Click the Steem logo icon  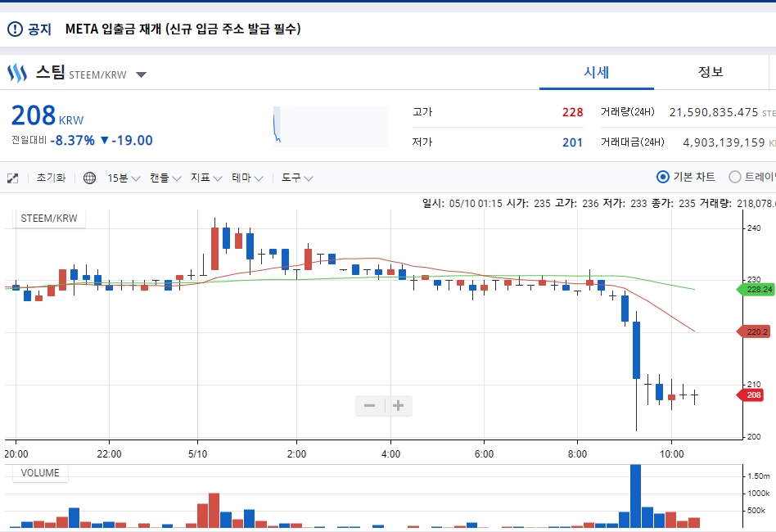(17, 73)
